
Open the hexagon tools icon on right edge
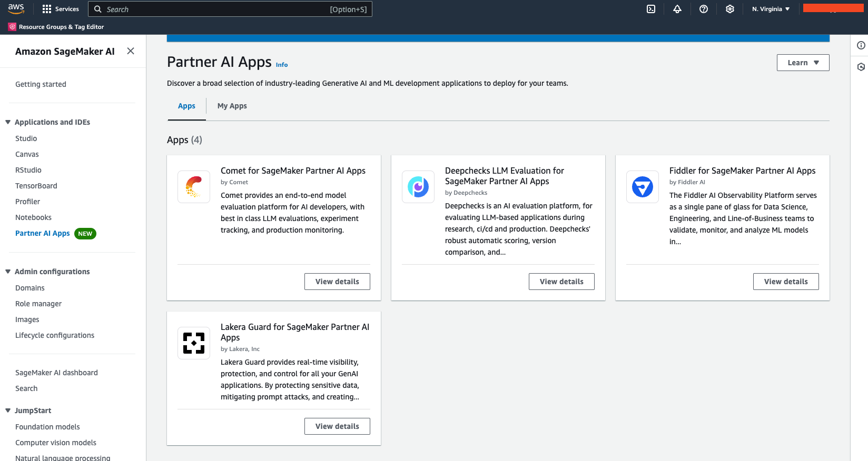click(x=861, y=67)
